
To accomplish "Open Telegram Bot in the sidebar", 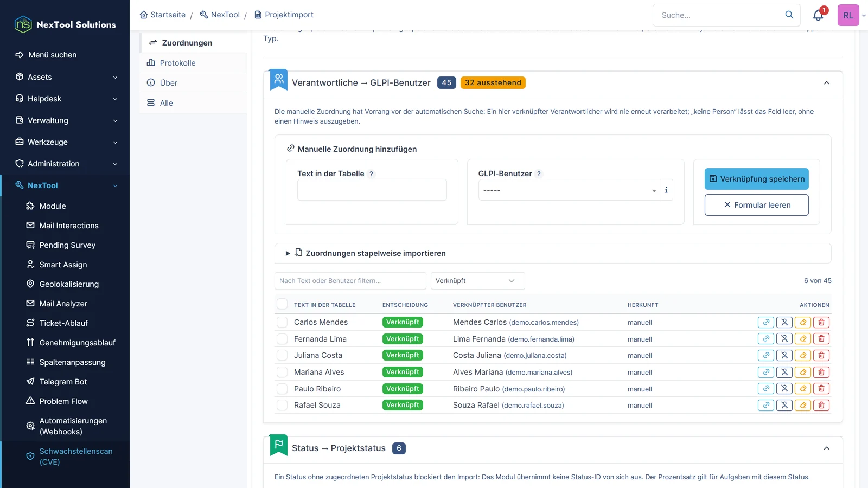I will pos(63,382).
